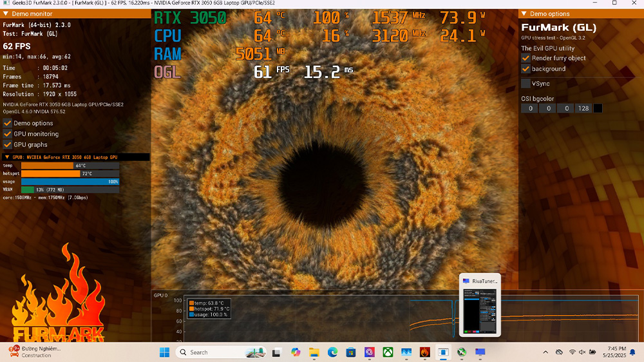
Task: Click the min:14, max:66, avg:62 stats line
Action: (x=37, y=56)
